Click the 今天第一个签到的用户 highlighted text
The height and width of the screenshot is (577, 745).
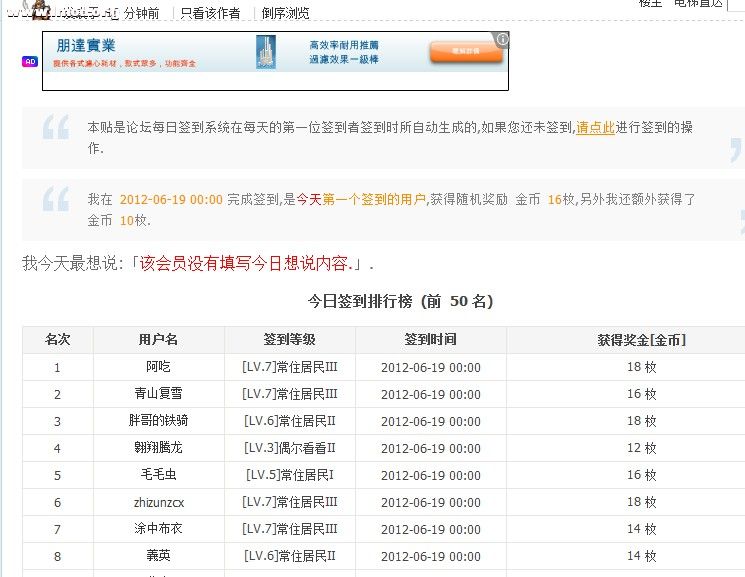(x=361, y=199)
